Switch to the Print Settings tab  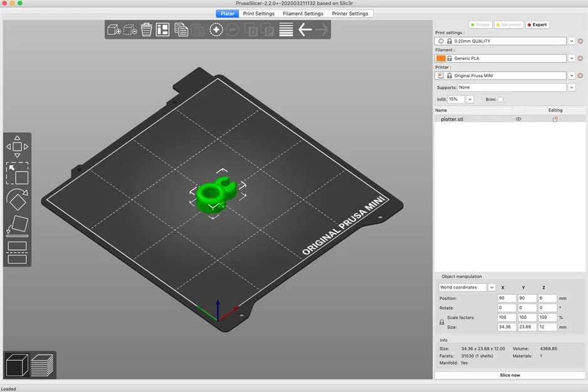(259, 13)
